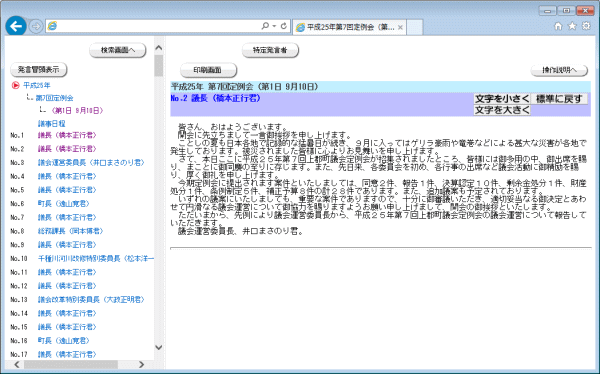Open the browser home icon
This screenshot has height=374, width=600.
558,26
